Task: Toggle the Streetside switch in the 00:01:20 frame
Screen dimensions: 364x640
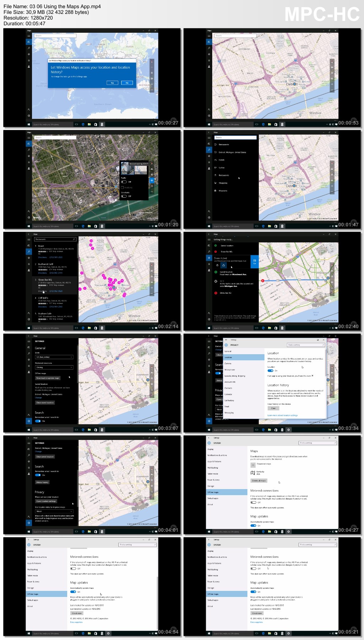Action: pyautogui.click(x=124, y=196)
